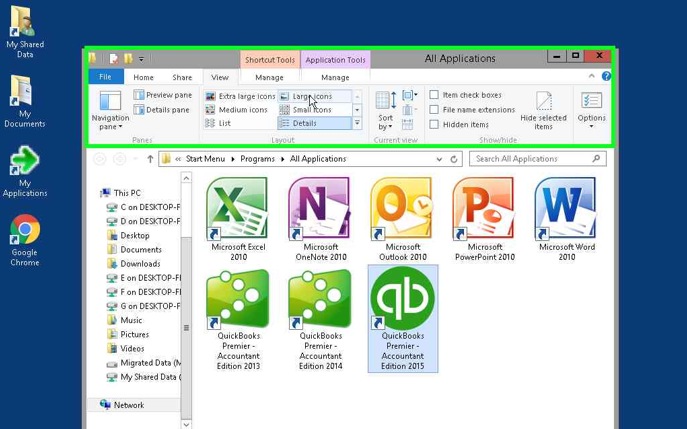Image resolution: width=687 pixels, height=429 pixels.
Task: Select Network in navigation pane
Action: (122, 405)
